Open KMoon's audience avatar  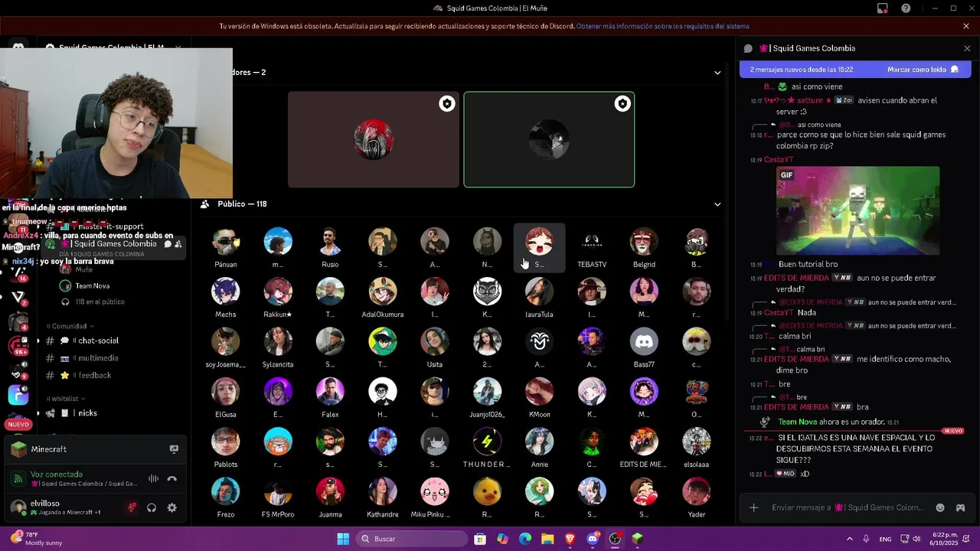(539, 392)
